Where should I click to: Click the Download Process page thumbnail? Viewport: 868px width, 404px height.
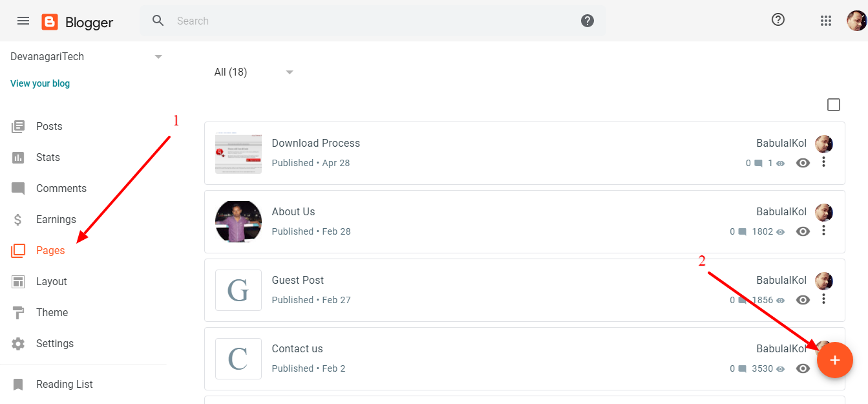238,153
